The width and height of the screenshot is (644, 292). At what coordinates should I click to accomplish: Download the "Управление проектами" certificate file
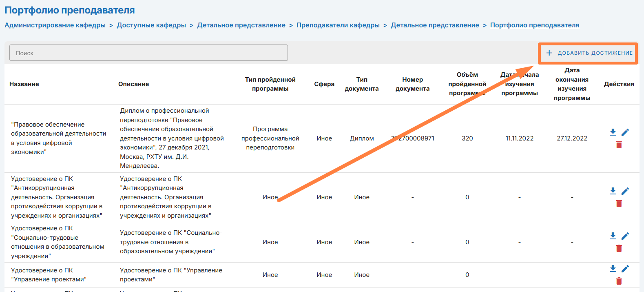pyautogui.click(x=613, y=269)
